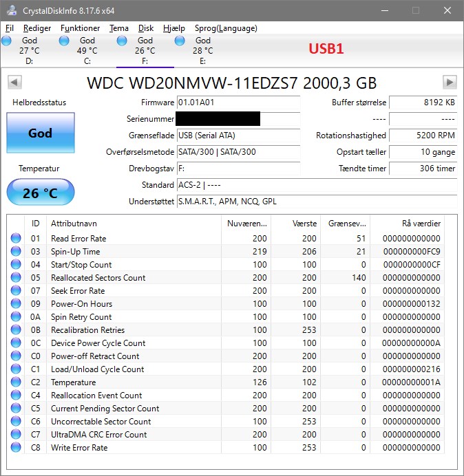Click the Overførselsmetode field SATA/300
Viewport: 464px width, 476px height.
238,152
